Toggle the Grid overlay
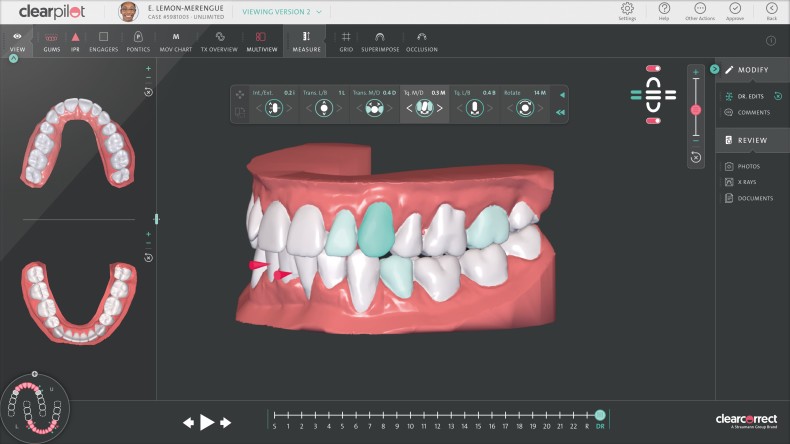The image size is (790, 444). pyautogui.click(x=346, y=40)
